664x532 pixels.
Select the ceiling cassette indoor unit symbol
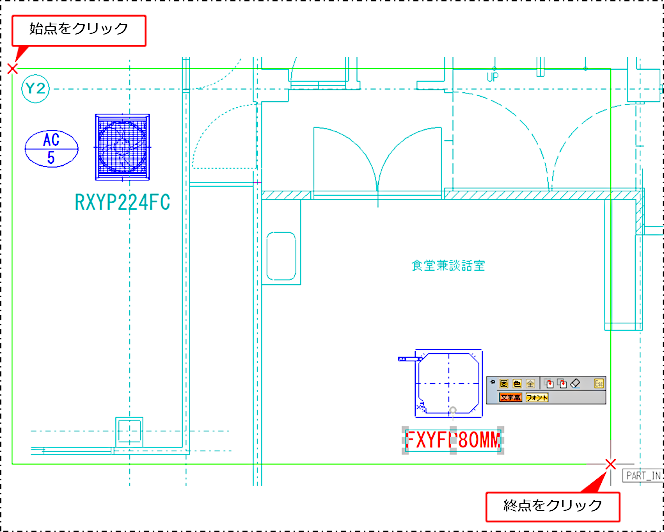click(x=447, y=384)
